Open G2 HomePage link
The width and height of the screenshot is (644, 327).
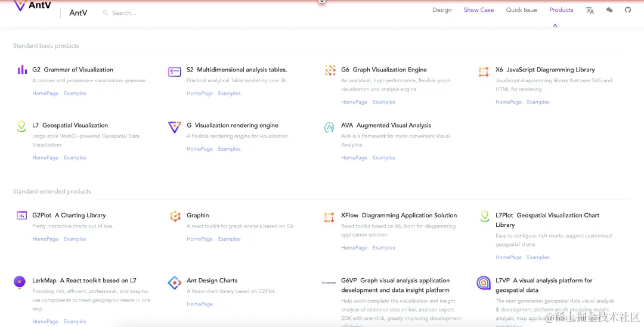tap(45, 93)
